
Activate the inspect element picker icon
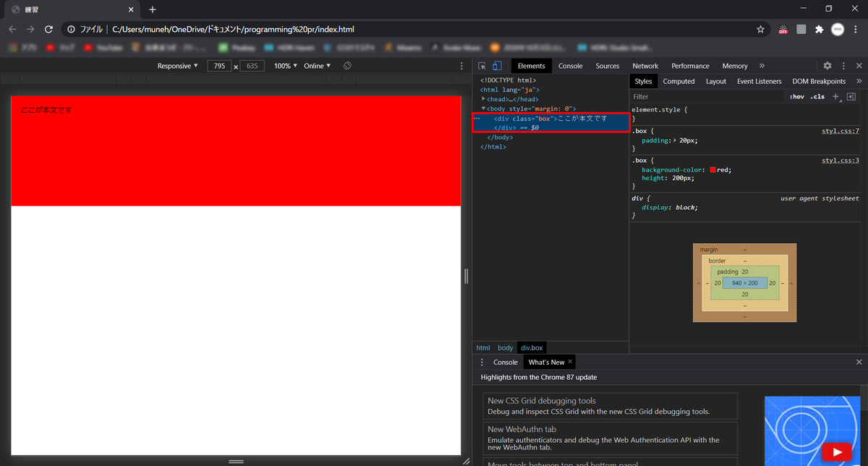(x=482, y=66)
